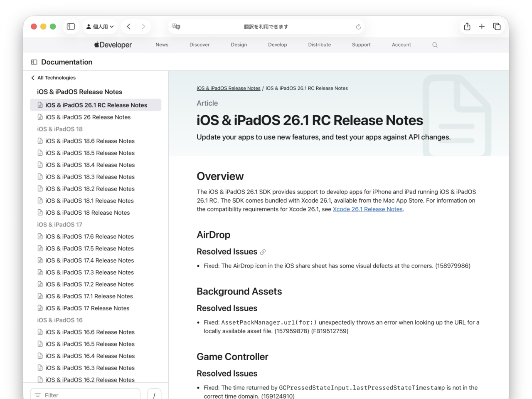Image resolution: width=532 pixels, height=399 pixels.
Task: Open the 個人用 profile dropdown
Action: (100, 26)
